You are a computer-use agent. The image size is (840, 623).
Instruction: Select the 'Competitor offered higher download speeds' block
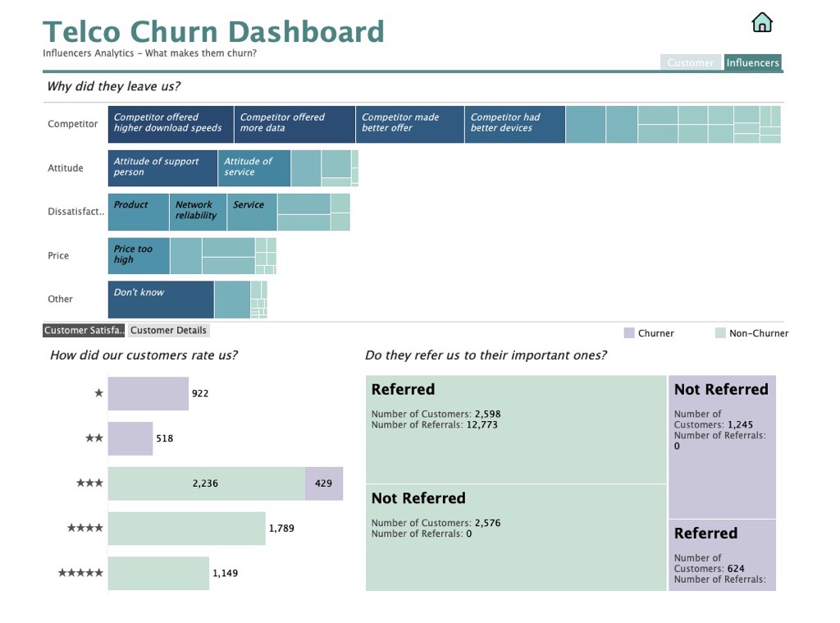click(x=170, y=124)
